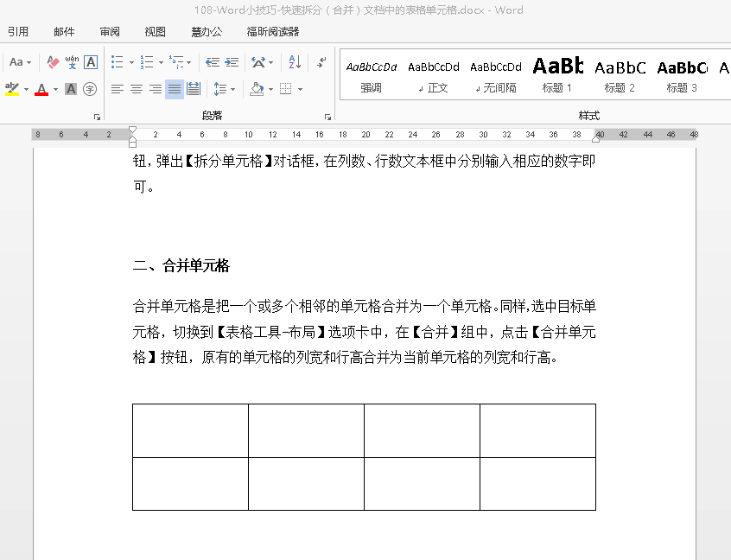
Task: Center align the text
Action: point(137,89)
